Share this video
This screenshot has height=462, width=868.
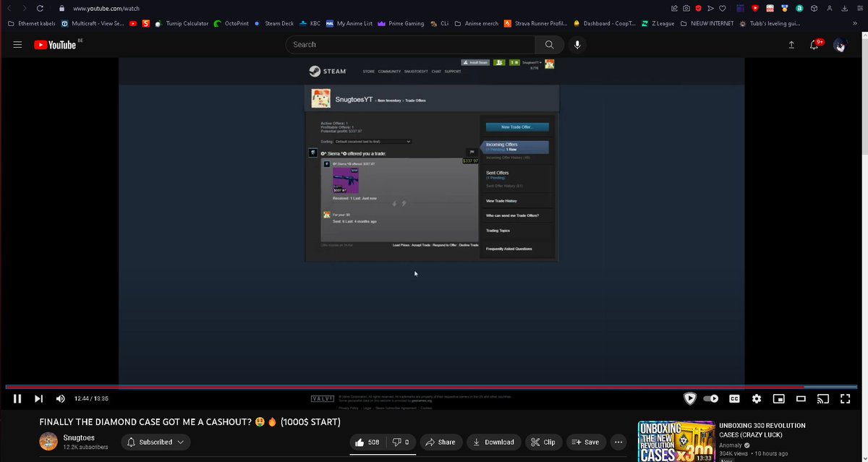pos(441,442)
